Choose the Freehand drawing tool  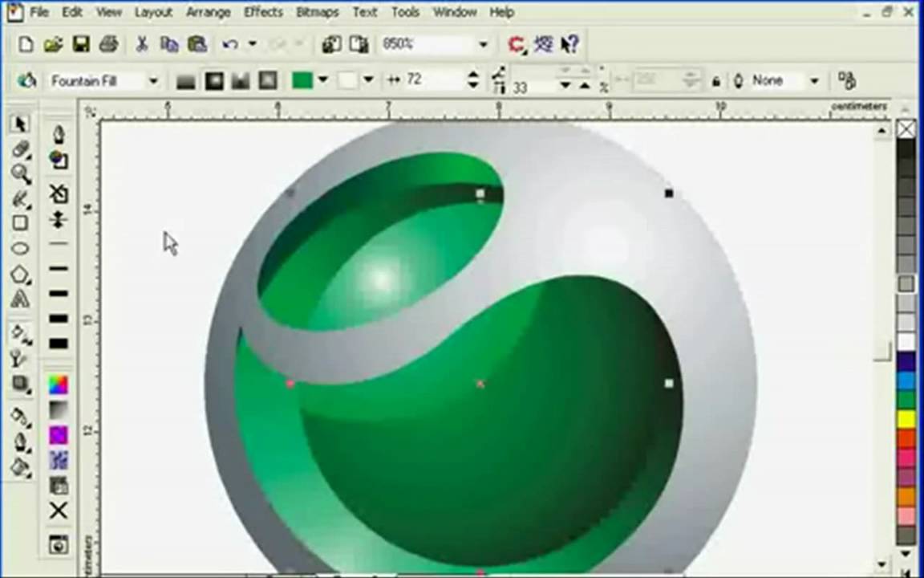(x=20, y=199)
